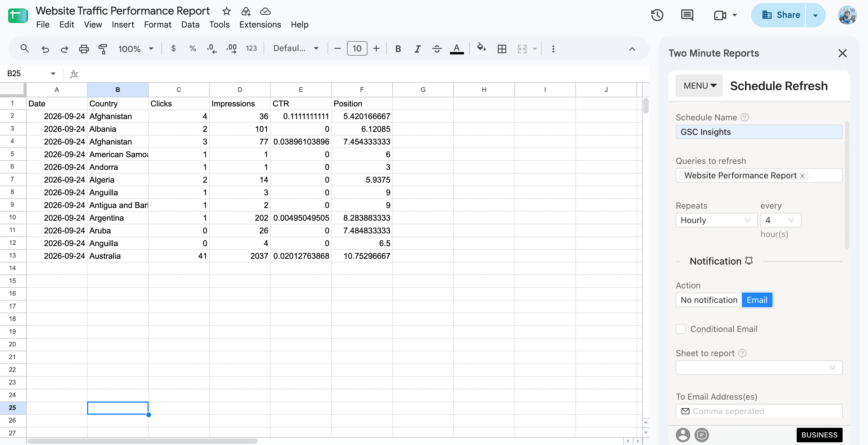Print the spreadsheet
This screenshot has width=868, height=445.
pyautogui.click(x=84, y=49)
